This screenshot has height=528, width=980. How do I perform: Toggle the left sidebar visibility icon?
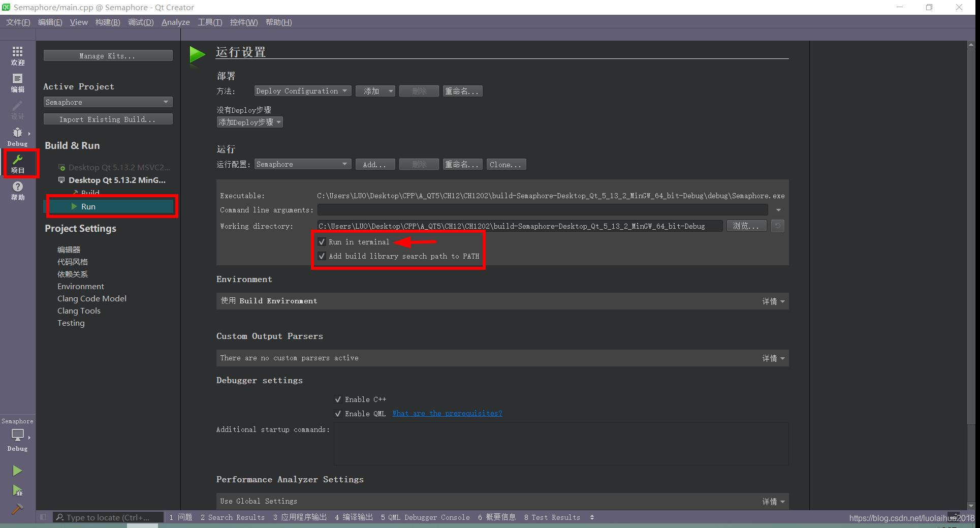(x=43, y=517)
